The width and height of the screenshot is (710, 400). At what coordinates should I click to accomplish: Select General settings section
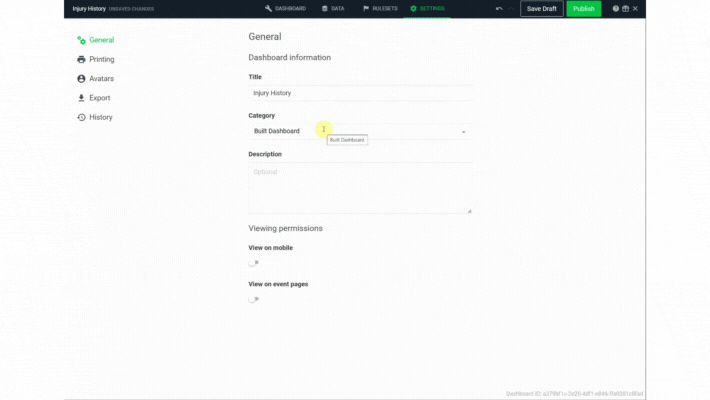click(x=96, y=40)
